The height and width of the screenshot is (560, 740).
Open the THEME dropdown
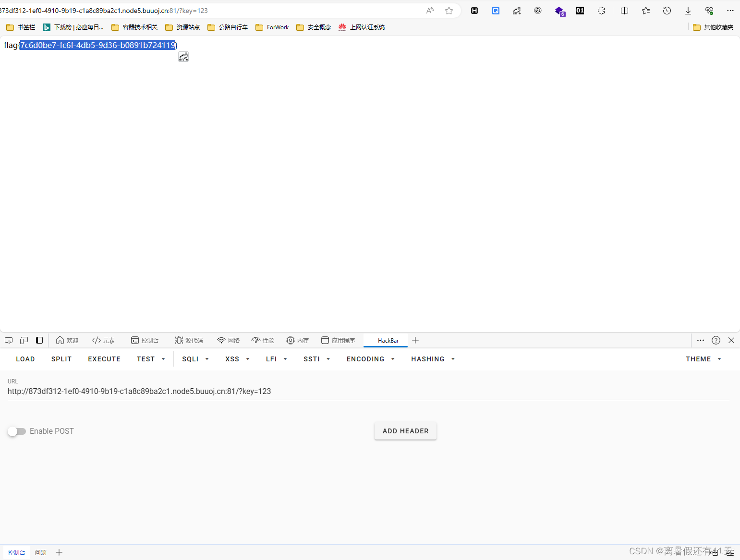[x=704, y=359]
